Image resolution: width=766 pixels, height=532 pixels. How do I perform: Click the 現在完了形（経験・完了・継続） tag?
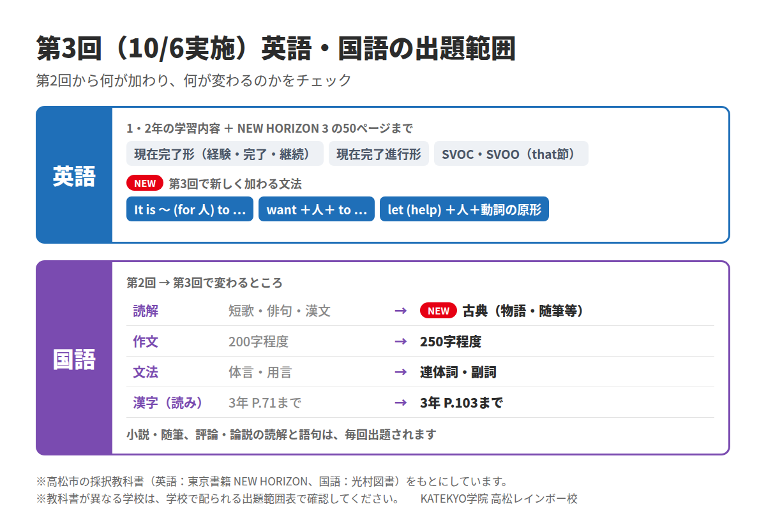pyautogui.click(x=225, y=154)
